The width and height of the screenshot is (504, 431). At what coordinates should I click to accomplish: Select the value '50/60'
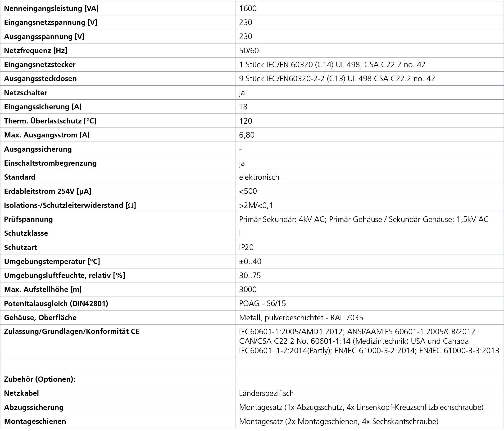click(249, 51)
